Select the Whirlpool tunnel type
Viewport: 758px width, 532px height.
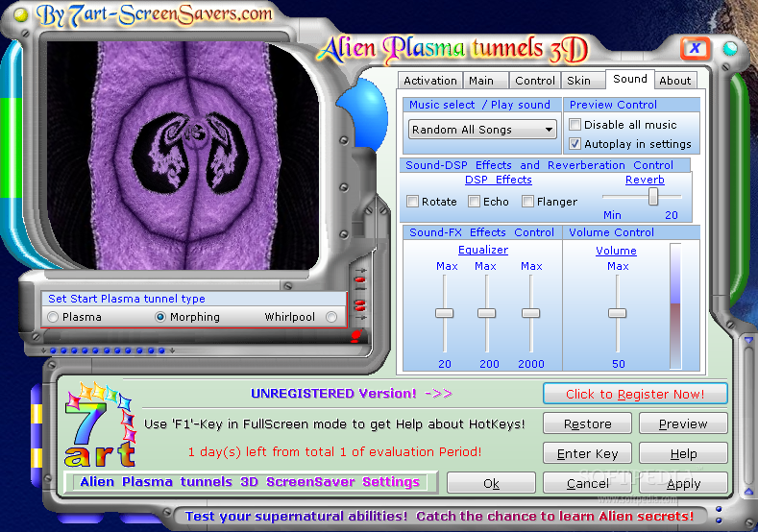click(331, 317)
